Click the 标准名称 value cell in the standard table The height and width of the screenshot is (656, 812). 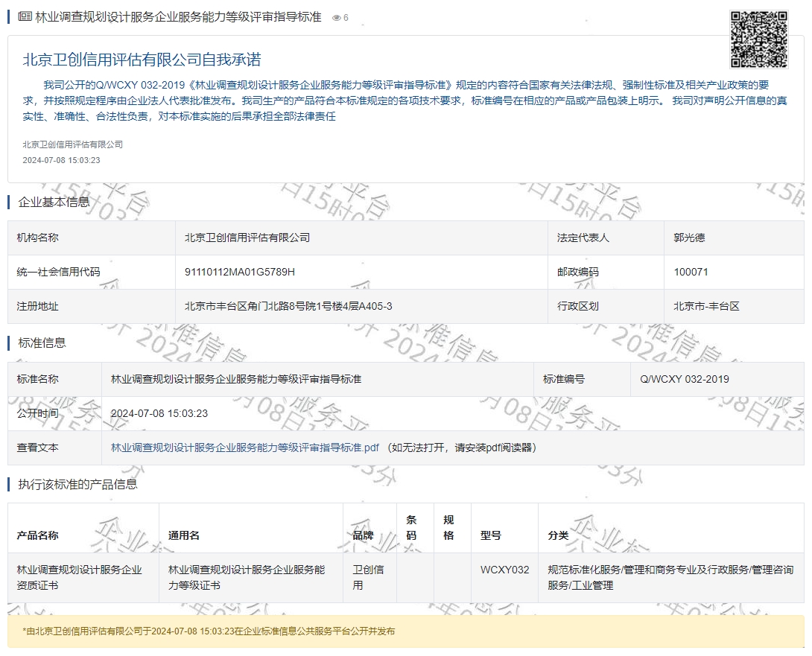tap(317, 379)
